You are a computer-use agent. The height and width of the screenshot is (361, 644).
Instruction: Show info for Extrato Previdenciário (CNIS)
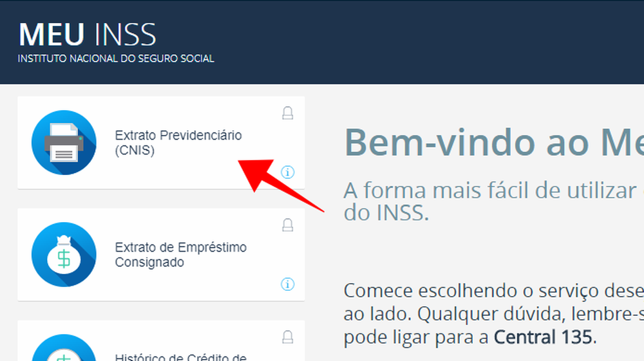(287, 172)
